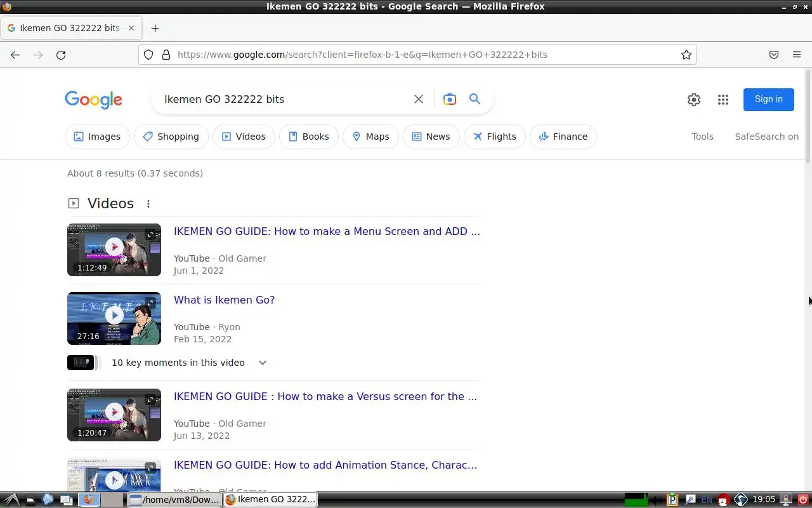Open the Flights filter chip

point(495,137)
